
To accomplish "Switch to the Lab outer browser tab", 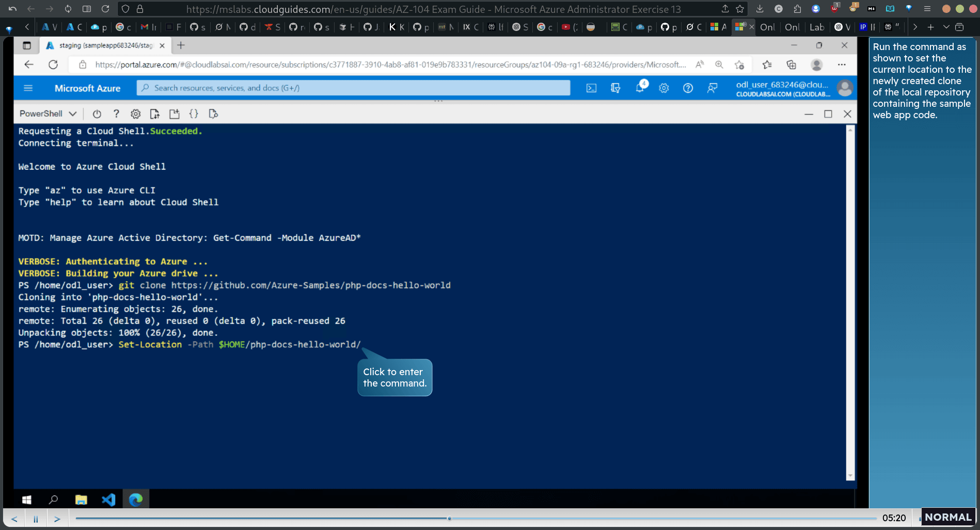I will coord(816,27).
